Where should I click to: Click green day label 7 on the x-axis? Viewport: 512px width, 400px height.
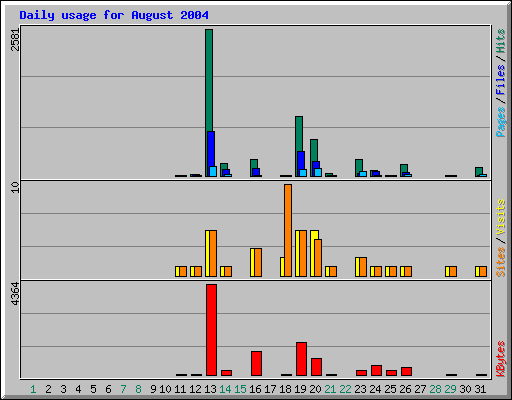pyautogui.click(x=123, y=389)
